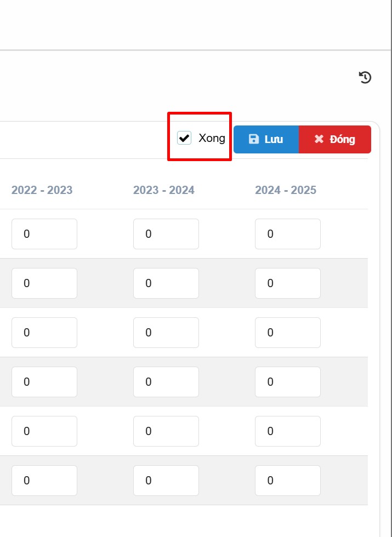This screenshot has height=537, width=392.
Task: Focus first row 2022 - 2023 input
Action: coord(44,234)
